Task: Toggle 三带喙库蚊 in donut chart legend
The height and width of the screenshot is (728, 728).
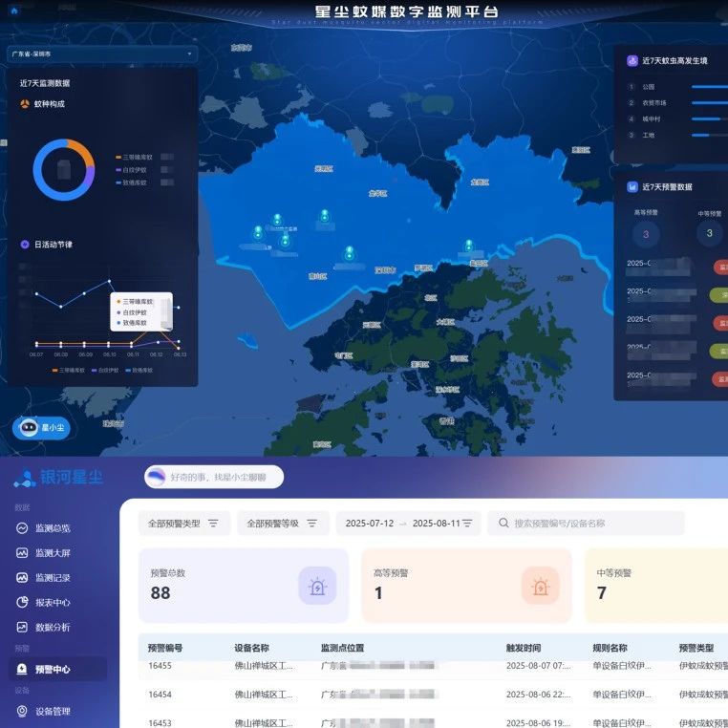Action: (134, 158)
